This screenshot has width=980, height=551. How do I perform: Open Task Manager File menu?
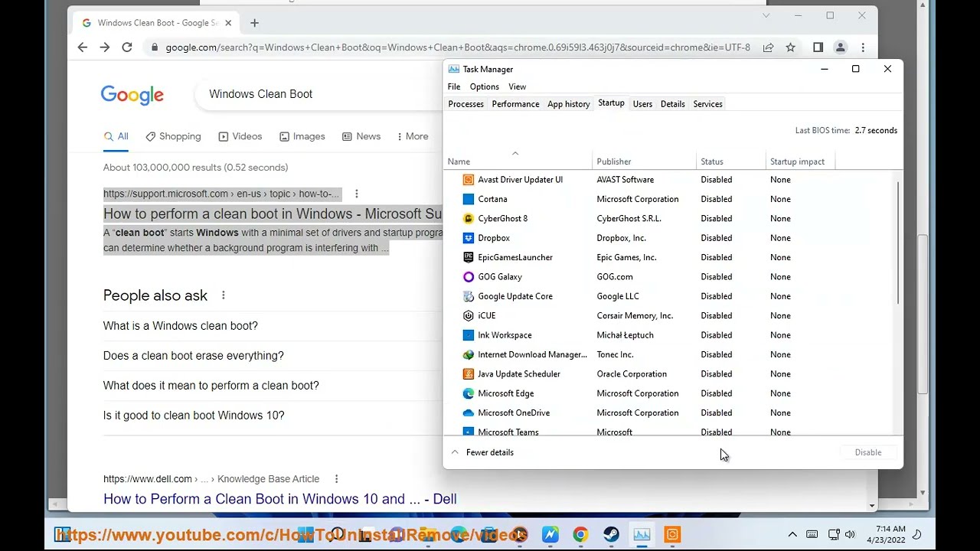click(454, 86)
